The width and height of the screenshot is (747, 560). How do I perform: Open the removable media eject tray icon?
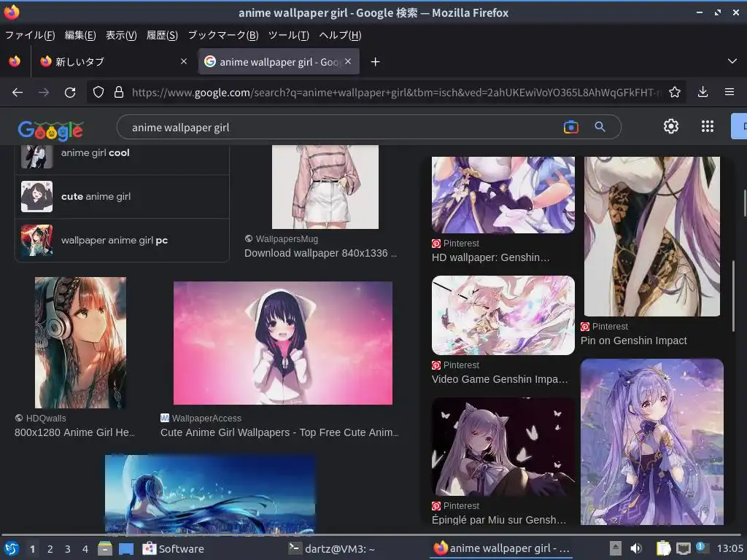point(616,548)
